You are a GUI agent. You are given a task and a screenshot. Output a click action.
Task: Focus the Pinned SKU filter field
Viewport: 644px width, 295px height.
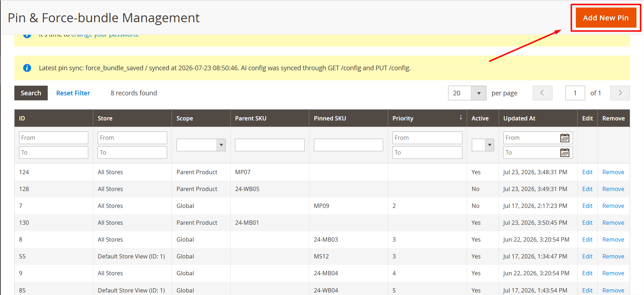pos(348,145)
